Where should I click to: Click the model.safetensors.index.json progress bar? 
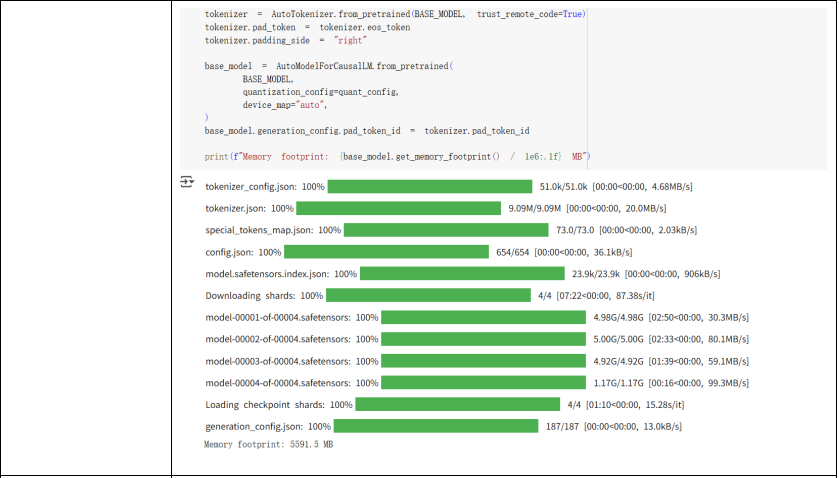coord(462,274)
